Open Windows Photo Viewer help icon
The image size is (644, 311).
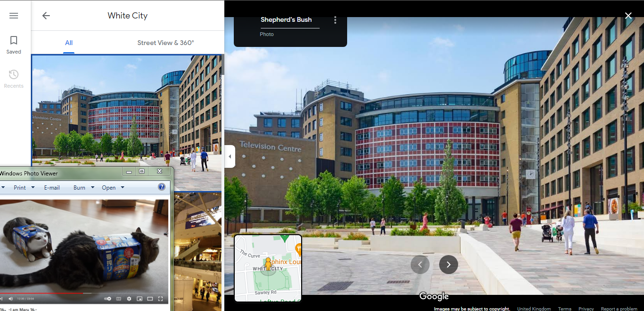(x=162, y=187)
